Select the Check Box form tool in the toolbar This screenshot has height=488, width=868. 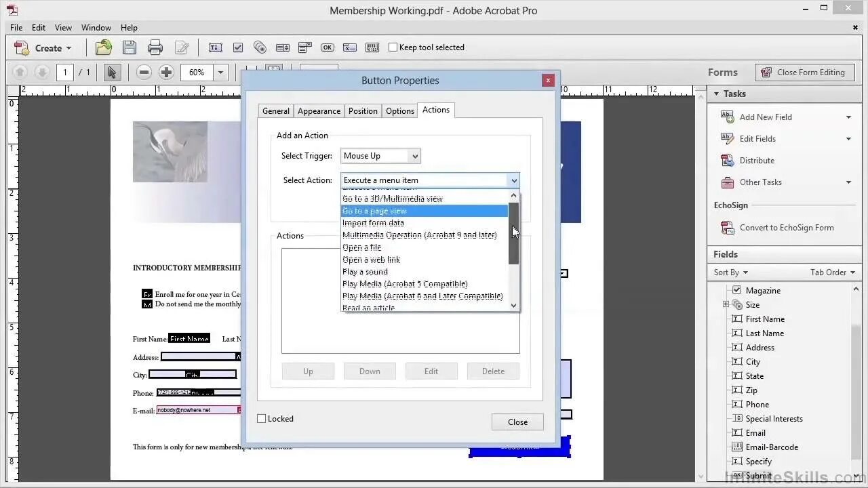238,47
